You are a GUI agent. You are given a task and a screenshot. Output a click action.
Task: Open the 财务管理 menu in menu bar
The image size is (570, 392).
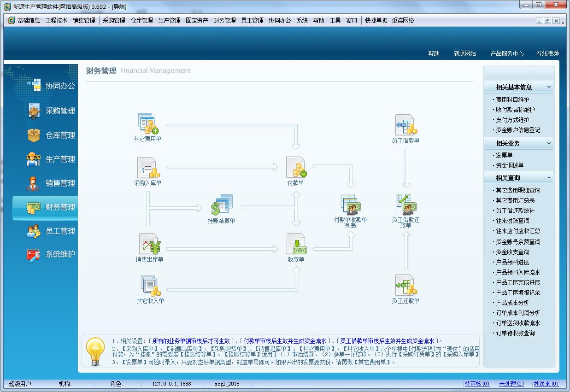[224, 20]
